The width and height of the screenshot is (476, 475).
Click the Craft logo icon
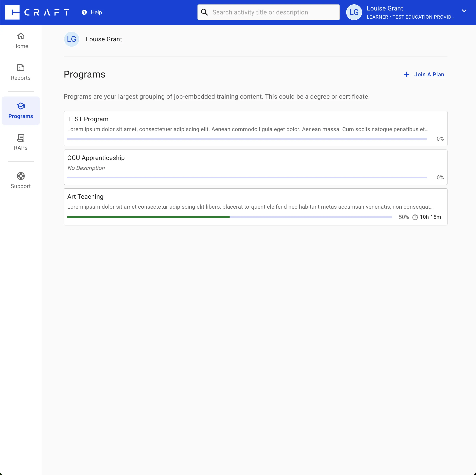(x=12, y=12)
